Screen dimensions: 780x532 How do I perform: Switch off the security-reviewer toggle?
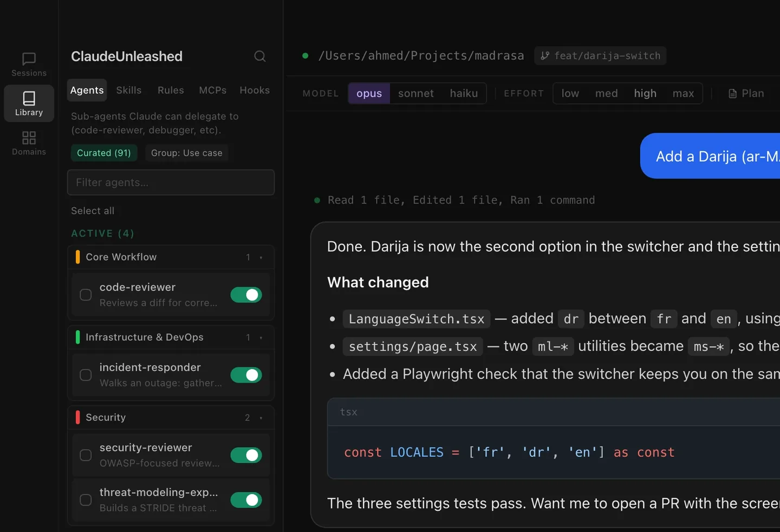pyautogui.click(x=246, y=455)
